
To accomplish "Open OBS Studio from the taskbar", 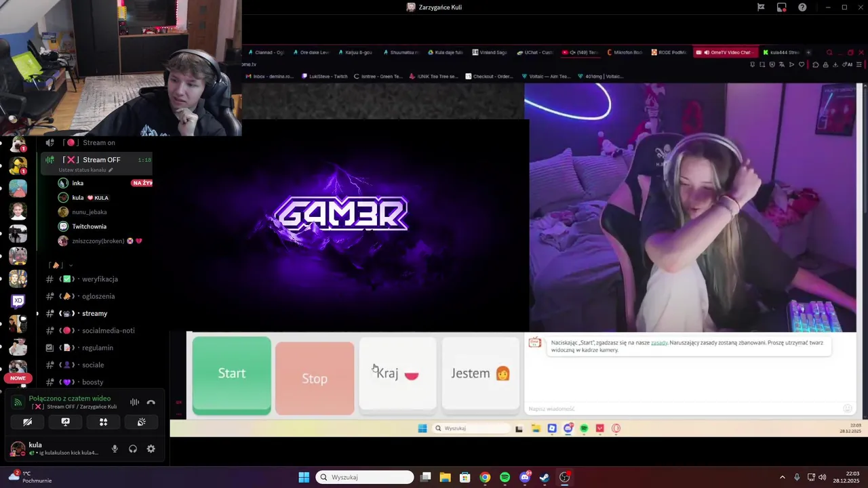I will click(x=565, y=477).
